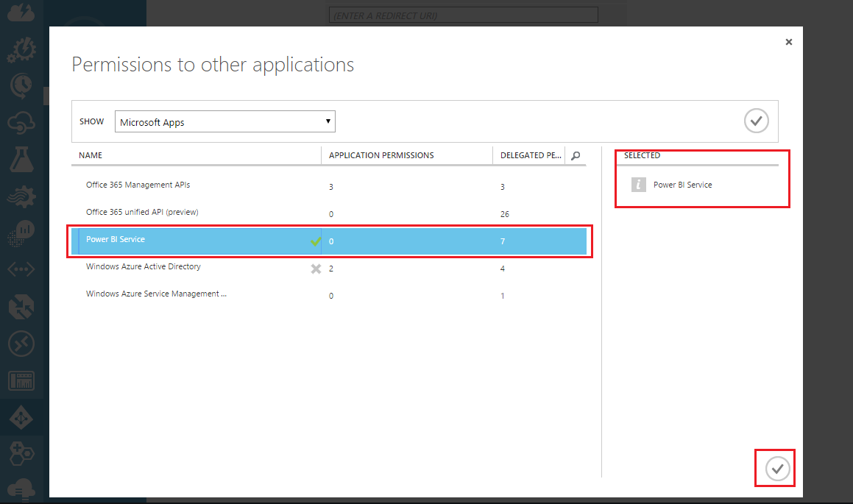
Task: Open Scheduler clock icon in sidebar
Action: [x=21, y=86]
